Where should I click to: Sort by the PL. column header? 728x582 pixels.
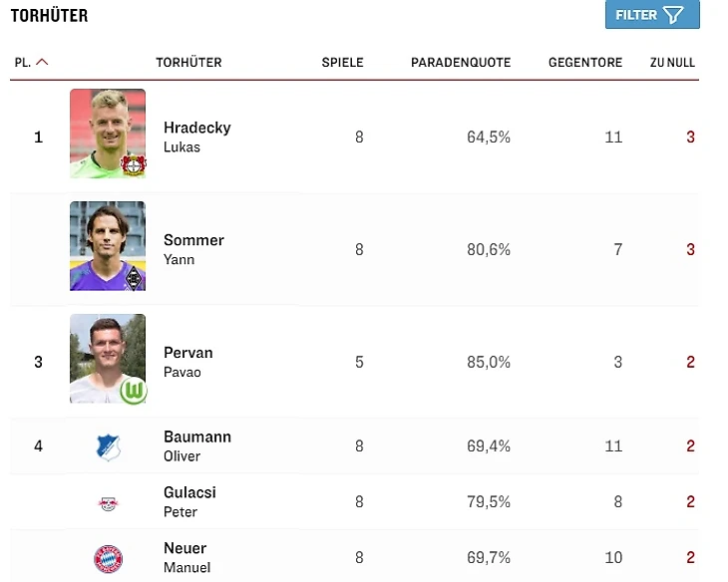pos(22,62)
